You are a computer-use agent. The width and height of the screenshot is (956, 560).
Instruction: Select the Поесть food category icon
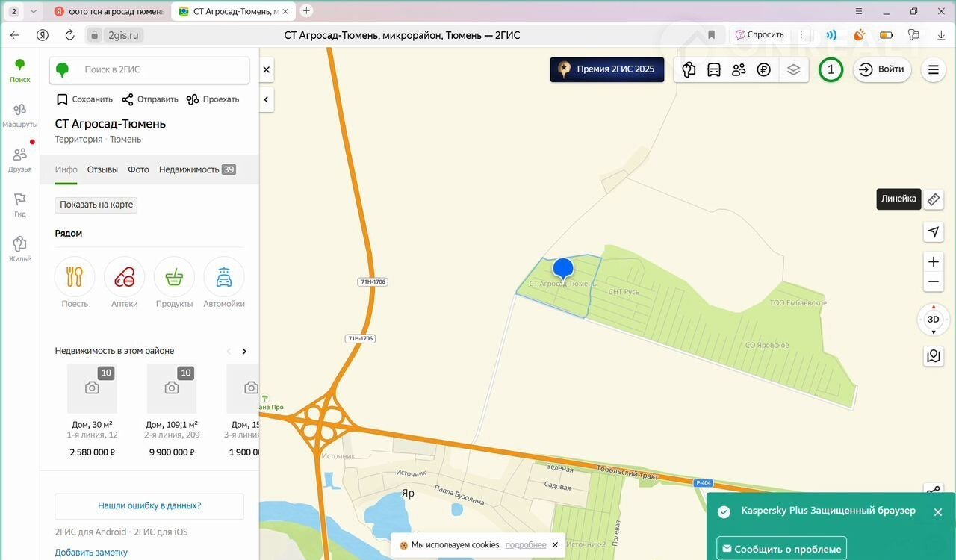[75, 278]
